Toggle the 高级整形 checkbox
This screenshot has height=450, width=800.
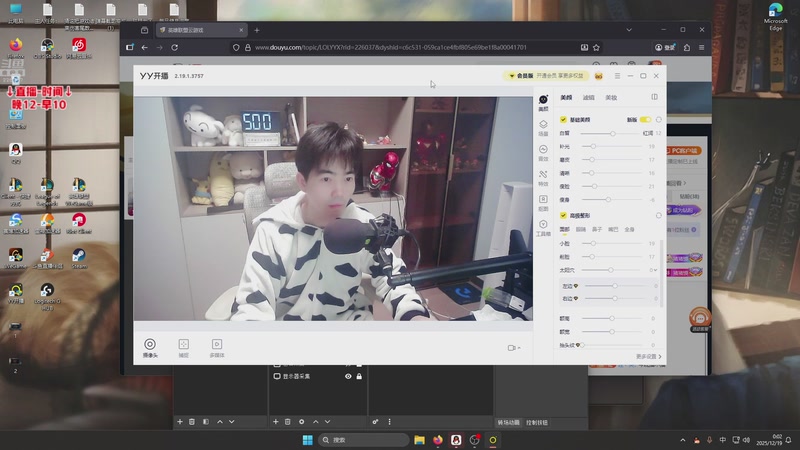tap(563, 215)
